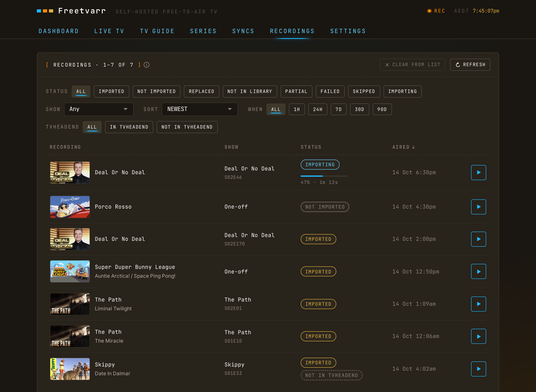Play the Deal Or No Deal S02E46 recording
Viewport: 536px width, 392px height.
click(478, 173)
